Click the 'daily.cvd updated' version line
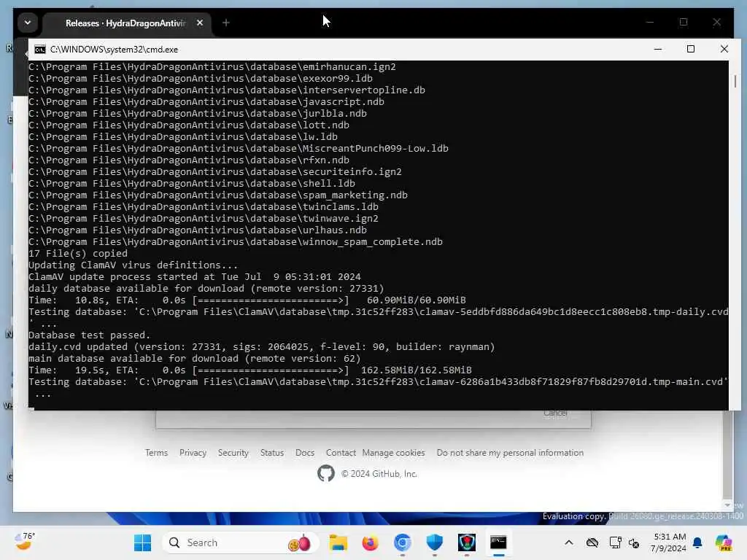Image resolution: width=747 pixels, height=560 pixels. pyautogui.click(x=262, y=346)
